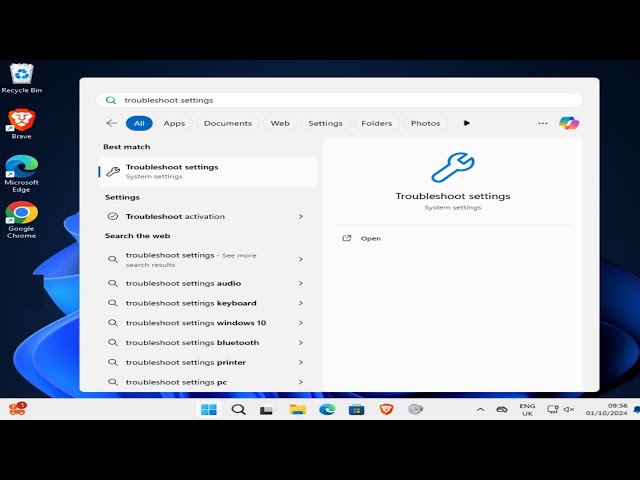Click the cloud sync tray icon
The height and width of the screenshot is (480, 640).
tap(502, 409)
